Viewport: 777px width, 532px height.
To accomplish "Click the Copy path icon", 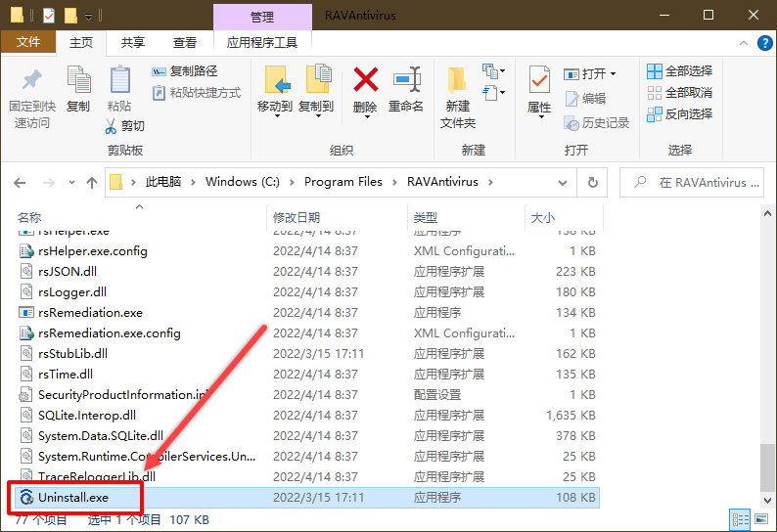I will point(159,71).
